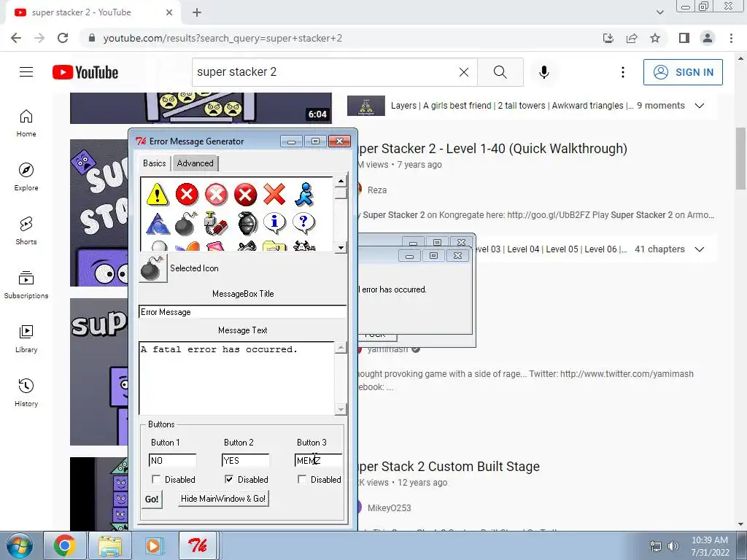The image size is (747, 560).
Task: Go back with Chrome's back arrow
Action: tap(16, 38)
